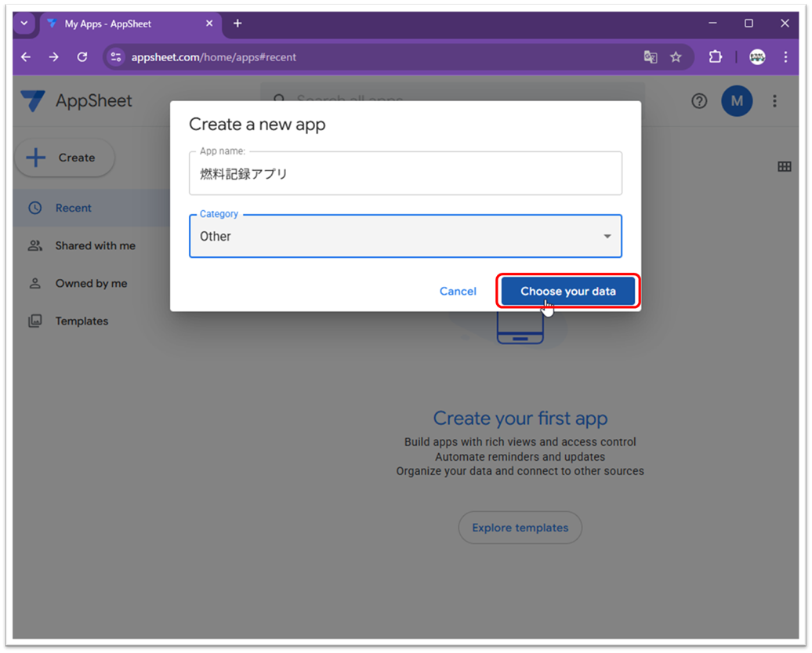
Task: Reload the page
Action: click(x=82, y=57)
